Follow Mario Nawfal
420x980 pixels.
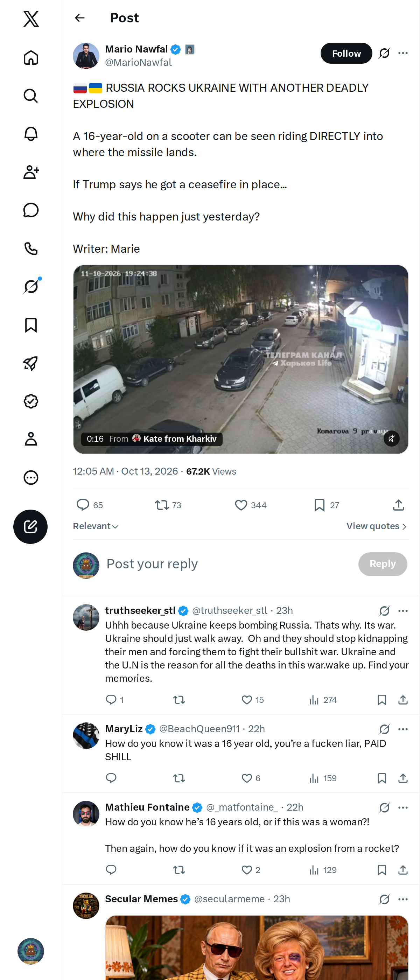click(346, 53)
